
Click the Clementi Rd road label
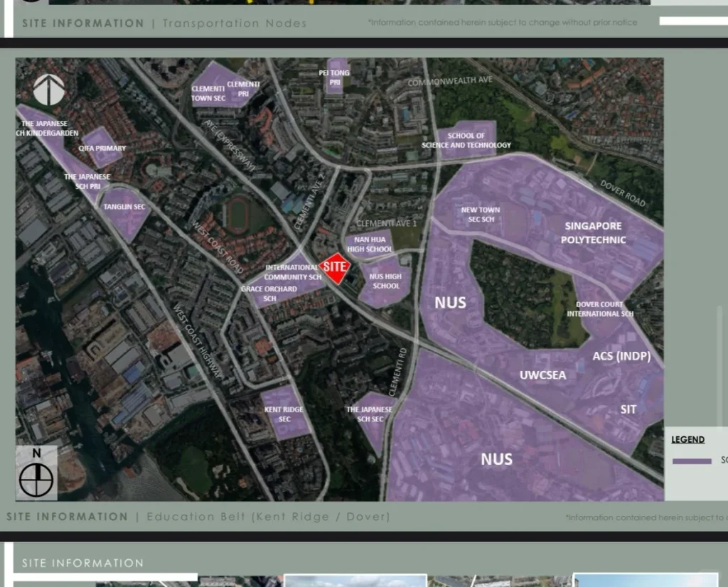point(397,372)
